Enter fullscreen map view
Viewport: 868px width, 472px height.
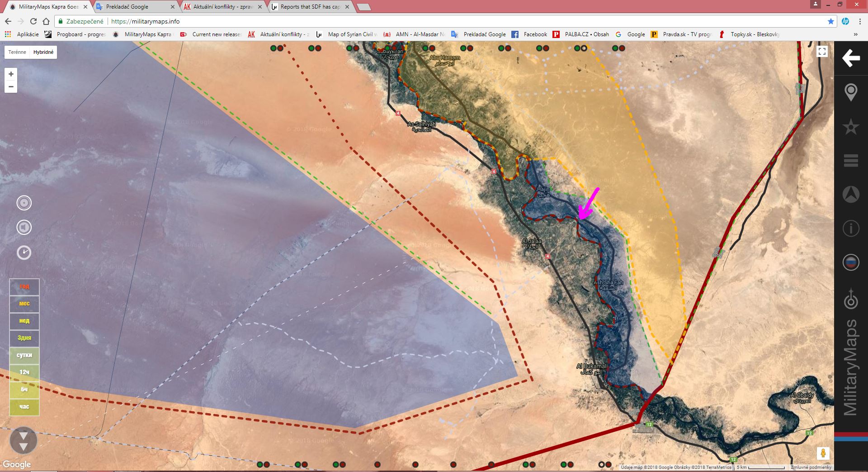pos(822,52)
